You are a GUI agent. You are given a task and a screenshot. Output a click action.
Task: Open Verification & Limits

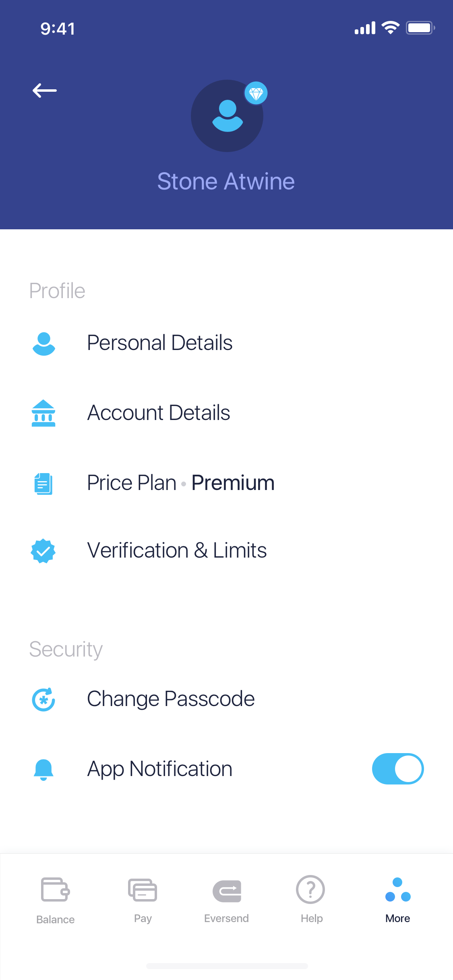coord(177,550)
